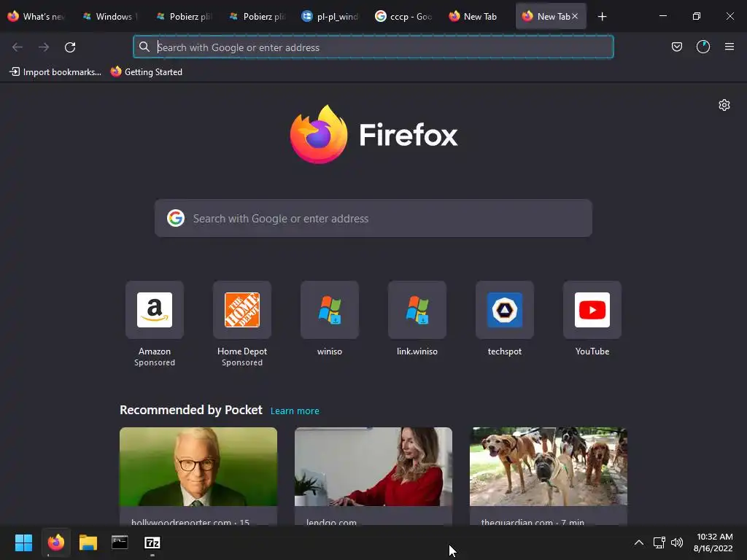Switch to the first Pobierz pli tab
Image resolution: width=747 pixels, height=560 pixels.
(x=183, y=17)
